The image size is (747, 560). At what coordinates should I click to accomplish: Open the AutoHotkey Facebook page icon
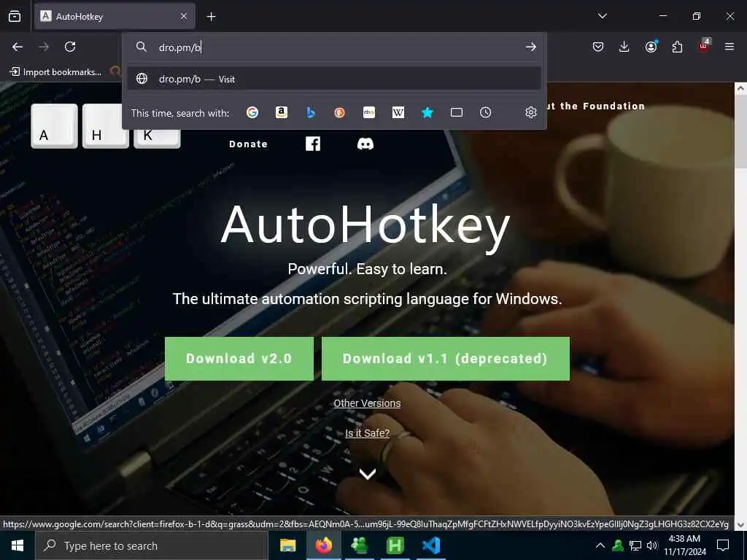point(313,144)
